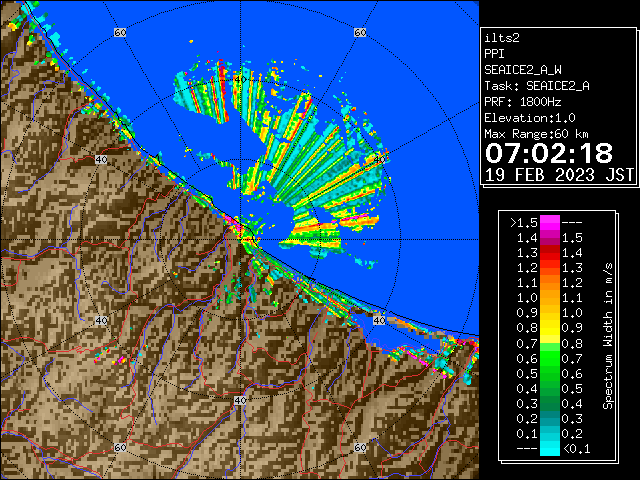
Task: Pick the bright green band in color scale
Action: [x=550, y=358]
